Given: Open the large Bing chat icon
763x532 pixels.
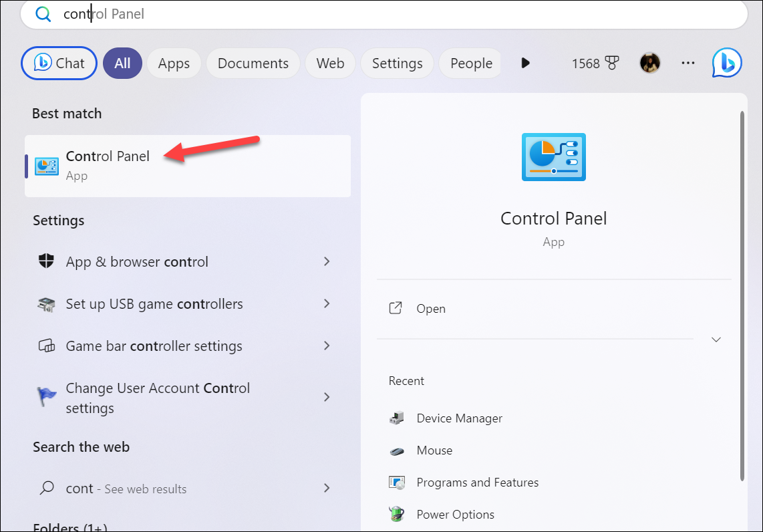Looking at the screenshot, I should coord(727,63).
